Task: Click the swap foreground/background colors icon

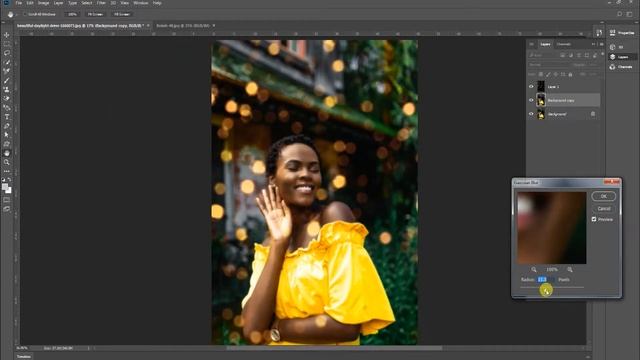Action: [x=9, y=180]
